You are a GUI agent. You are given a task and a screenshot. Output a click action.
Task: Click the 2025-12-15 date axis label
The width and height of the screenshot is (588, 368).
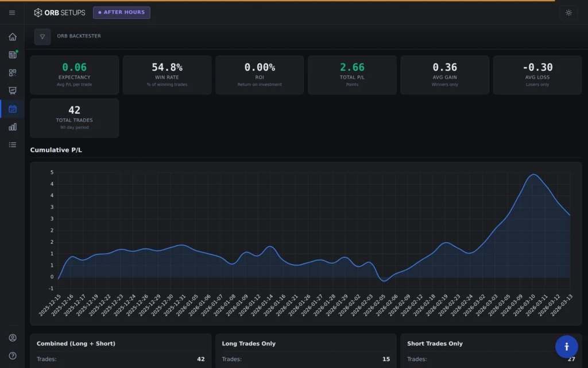(x=49, y=305)
